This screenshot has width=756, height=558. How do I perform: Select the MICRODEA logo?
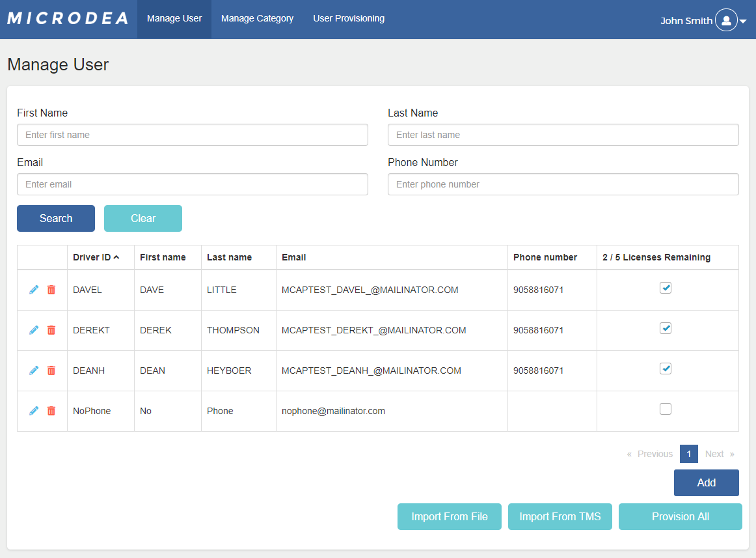pos(68,18)
